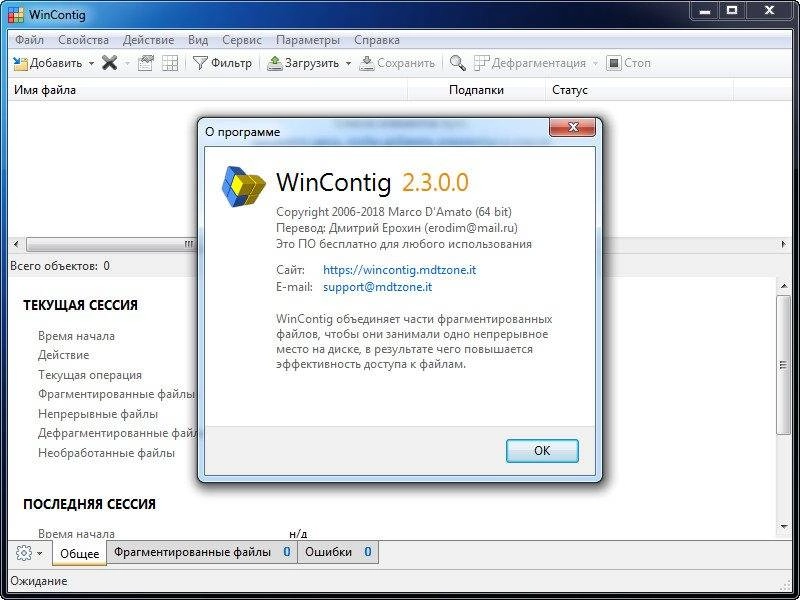800x600 pixels.
Task: Click the horizontal scrollbar thumb
Action: click(x=111, y=244)
